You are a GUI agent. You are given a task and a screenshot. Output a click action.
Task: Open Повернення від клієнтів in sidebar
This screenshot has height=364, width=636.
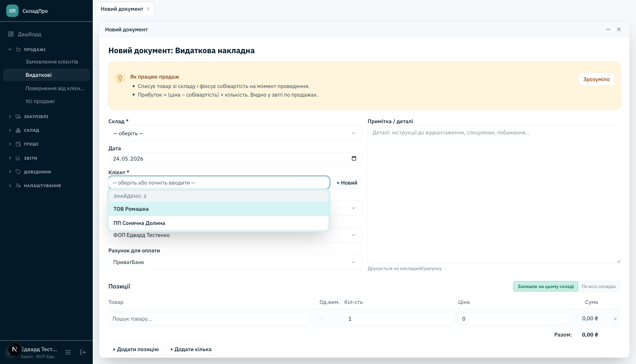coord(55,88)
